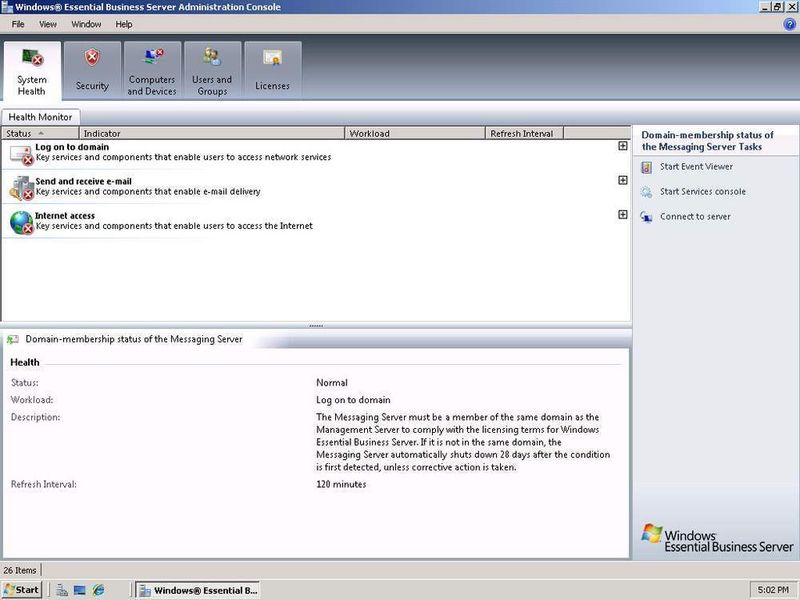Sort by the Status column header

[40, 133]
